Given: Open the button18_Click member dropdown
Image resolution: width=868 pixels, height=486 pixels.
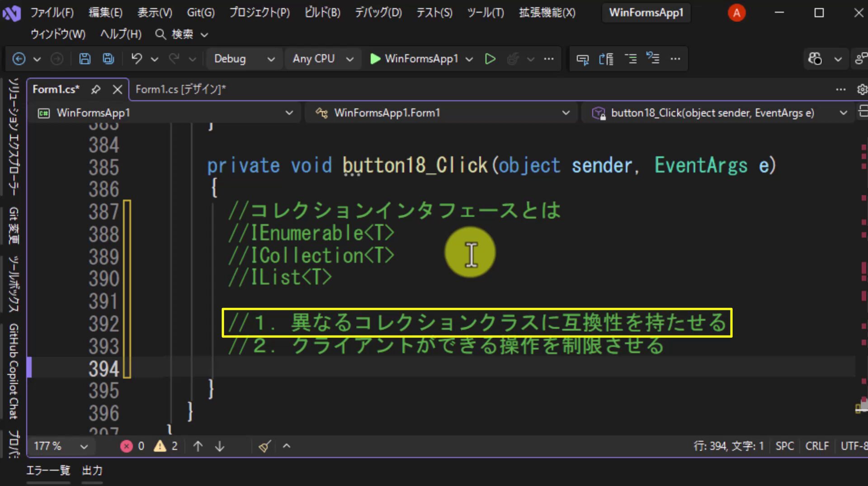Looking at the screenshot, I should [718, 112].
